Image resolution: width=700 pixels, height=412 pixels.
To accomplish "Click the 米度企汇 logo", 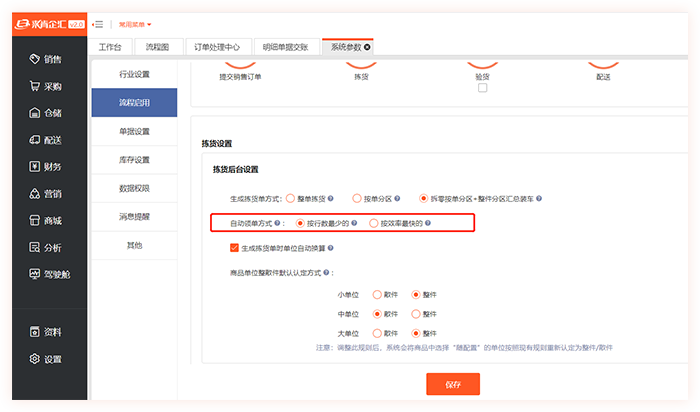I will pyautogui.click(x=50, y=24).
